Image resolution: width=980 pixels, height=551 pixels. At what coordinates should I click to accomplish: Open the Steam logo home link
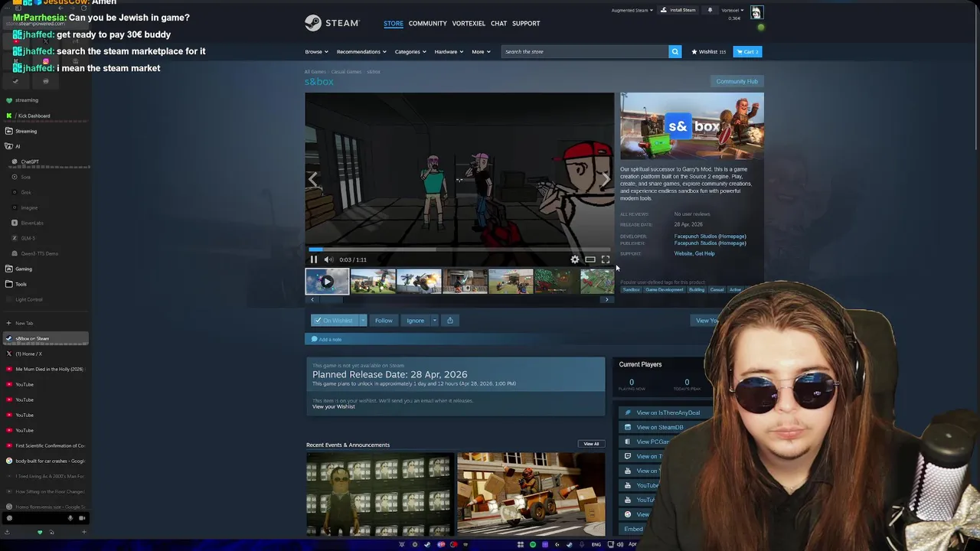(x=332, y=23)
